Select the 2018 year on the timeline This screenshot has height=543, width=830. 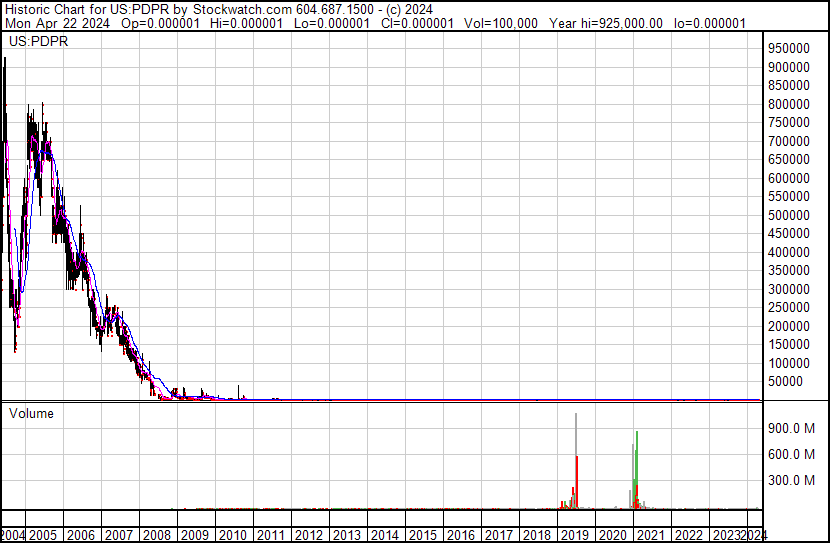point(537,536)
